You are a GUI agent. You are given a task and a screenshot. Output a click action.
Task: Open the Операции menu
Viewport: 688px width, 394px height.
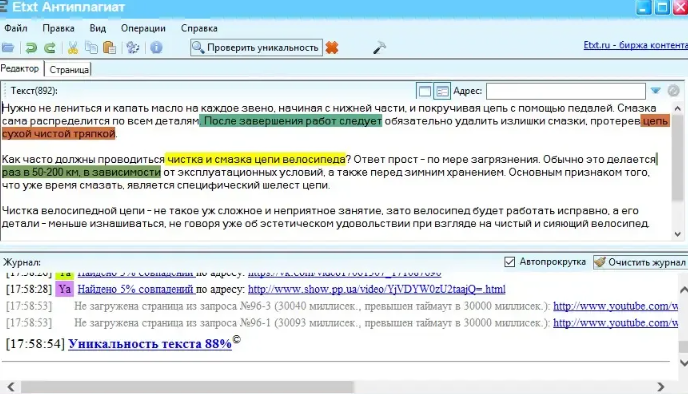(143, 28)
